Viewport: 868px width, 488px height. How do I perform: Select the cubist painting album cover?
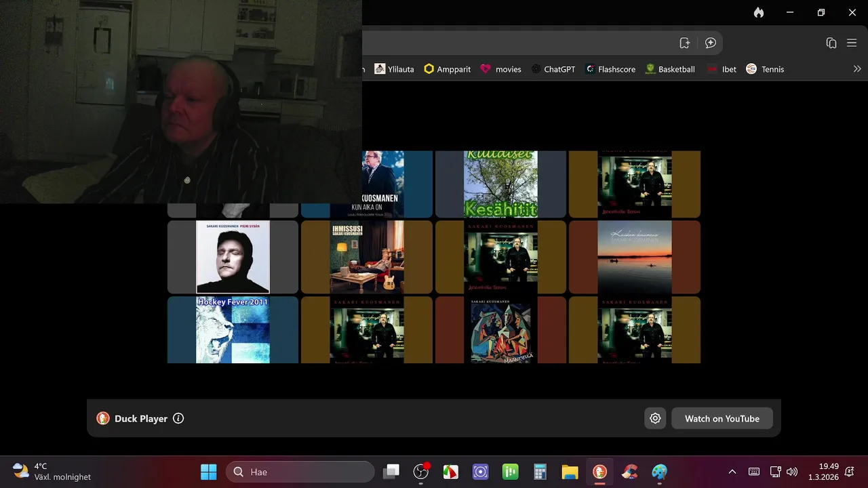[500, 329]
